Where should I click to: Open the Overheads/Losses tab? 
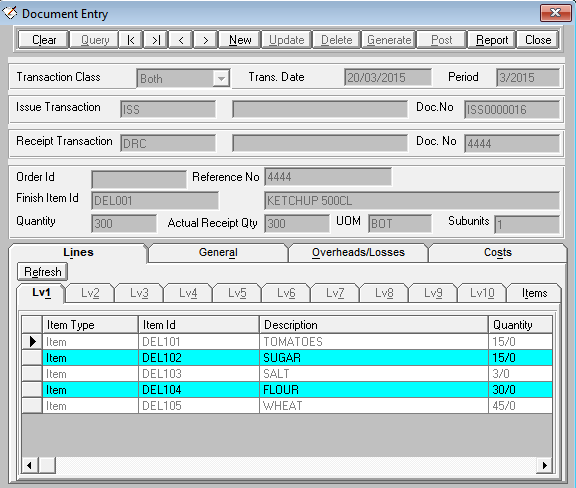tap(358, 252)
